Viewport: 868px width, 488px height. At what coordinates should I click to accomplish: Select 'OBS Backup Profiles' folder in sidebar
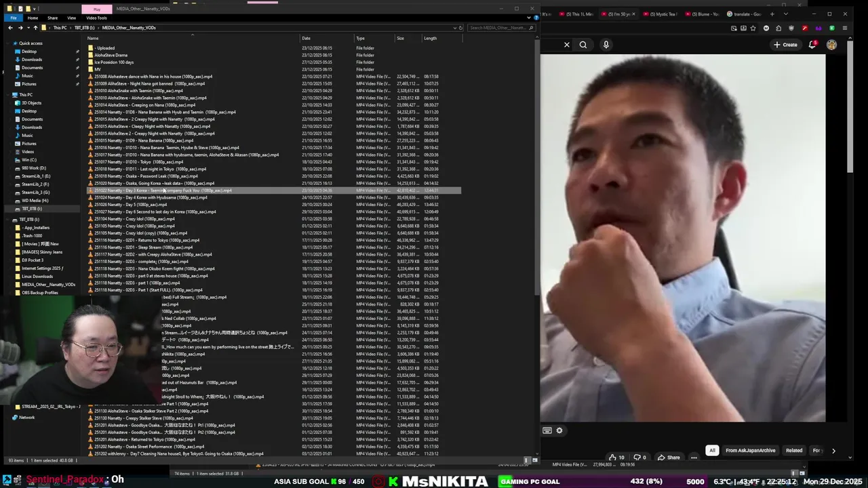pos(39,293)
